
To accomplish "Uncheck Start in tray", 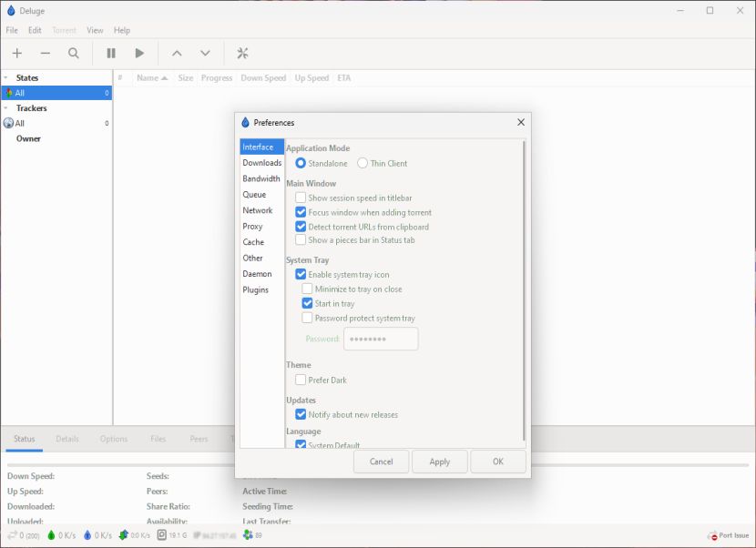I will tap(307, 303).
